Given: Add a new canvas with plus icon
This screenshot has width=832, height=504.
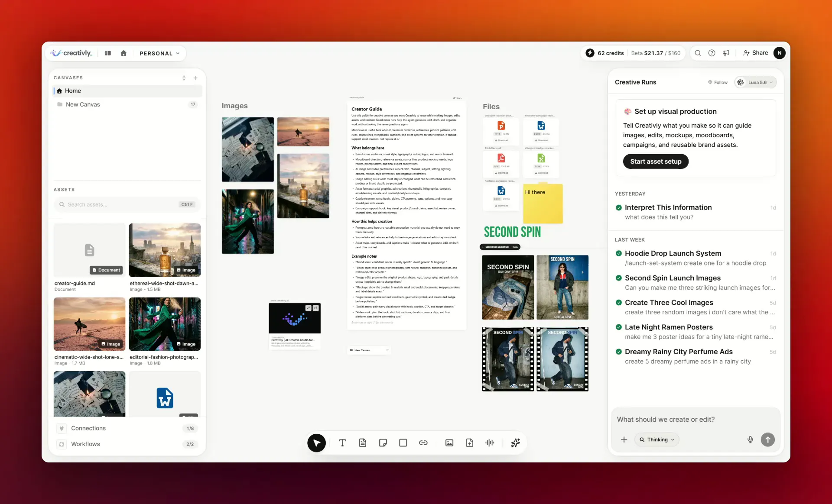Looking at the screenshot, I should click(x=195, y=78).
